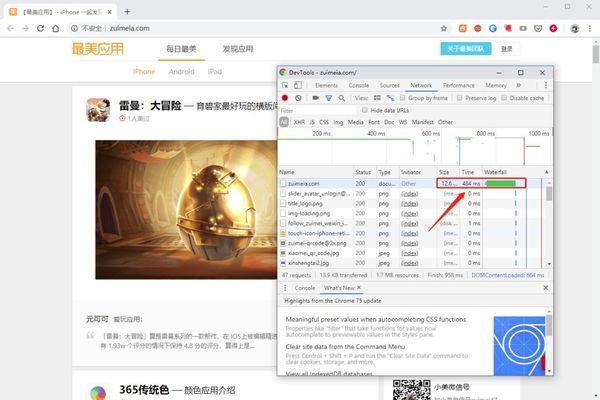
Task: Open a new browser tab
Action: pos(127,12)
